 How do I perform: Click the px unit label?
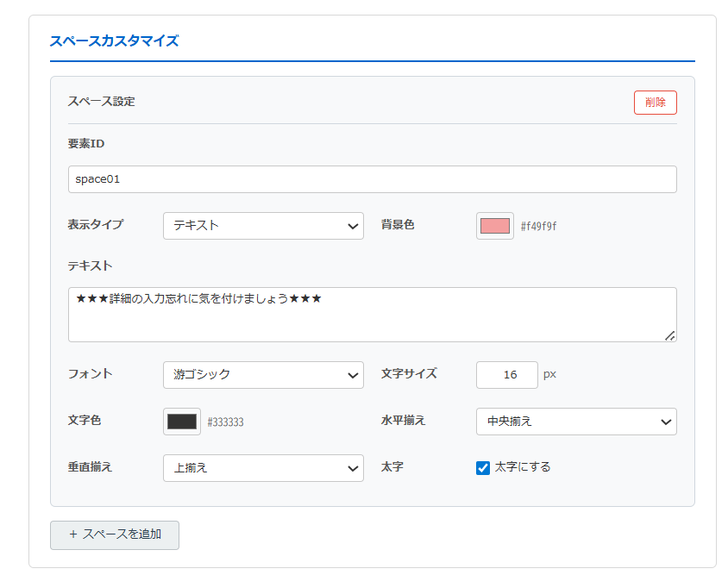coord(549,374)
